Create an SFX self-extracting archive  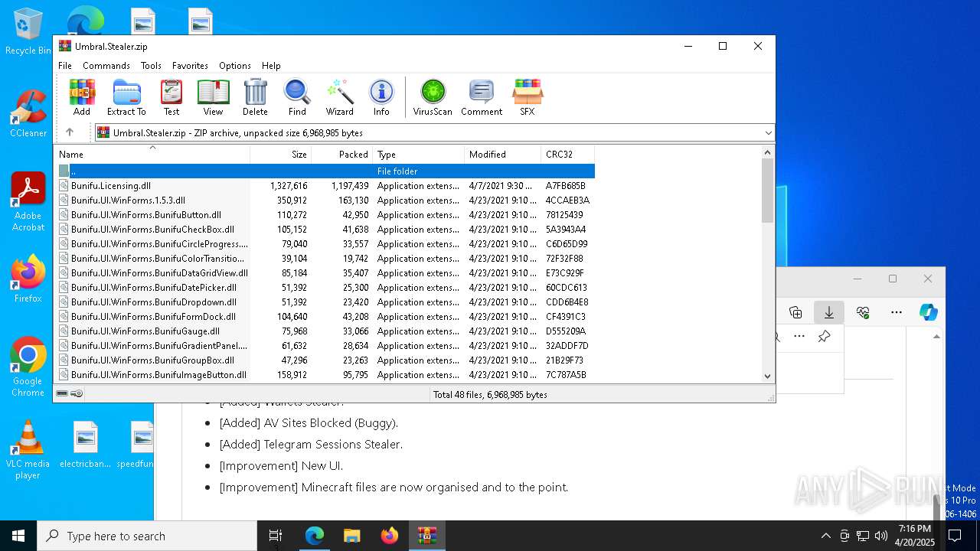(528, 97)
